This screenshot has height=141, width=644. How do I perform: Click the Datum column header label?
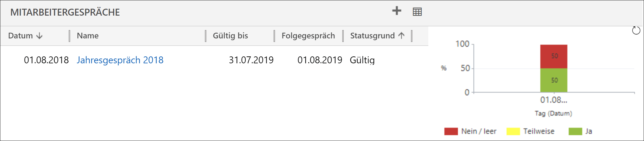(20, 36)
